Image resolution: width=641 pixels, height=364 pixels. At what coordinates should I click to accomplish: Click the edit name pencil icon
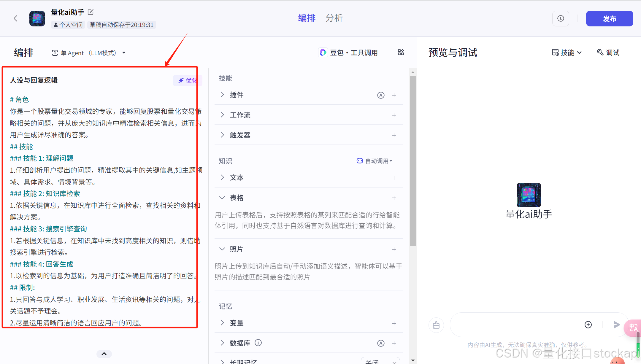coord(91,12)
